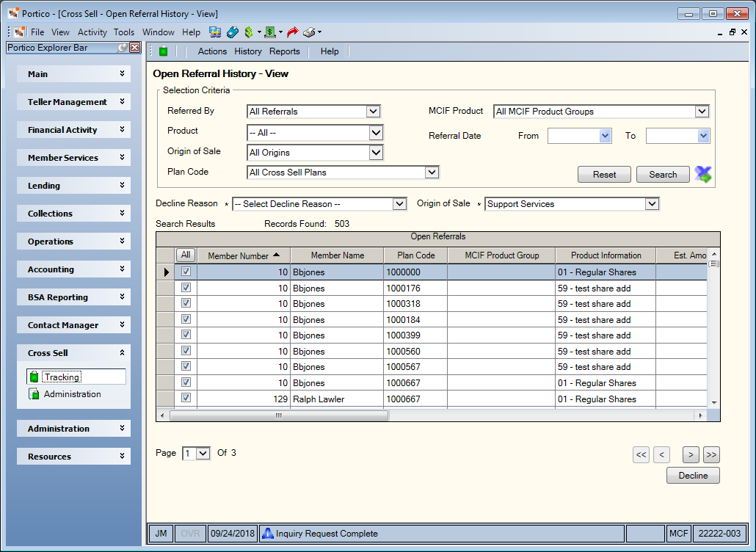Expand the Teller Management group
Screen dimensions: 756x552
tap(122, 101)
